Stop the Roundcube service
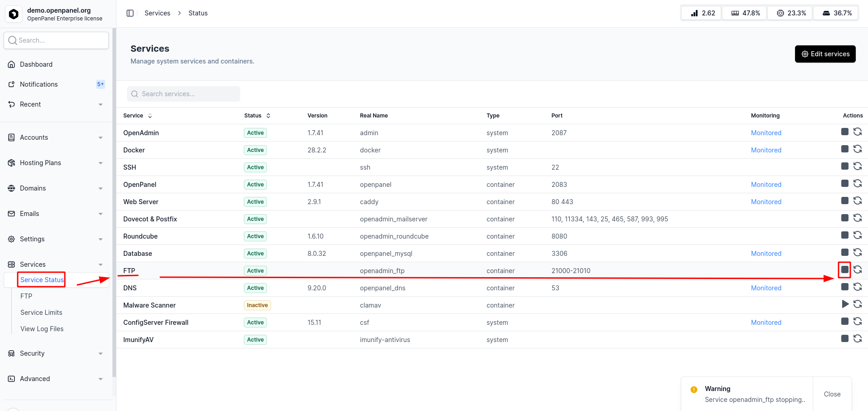Viewport: 868px width, 411px height. tap(845, 235)
